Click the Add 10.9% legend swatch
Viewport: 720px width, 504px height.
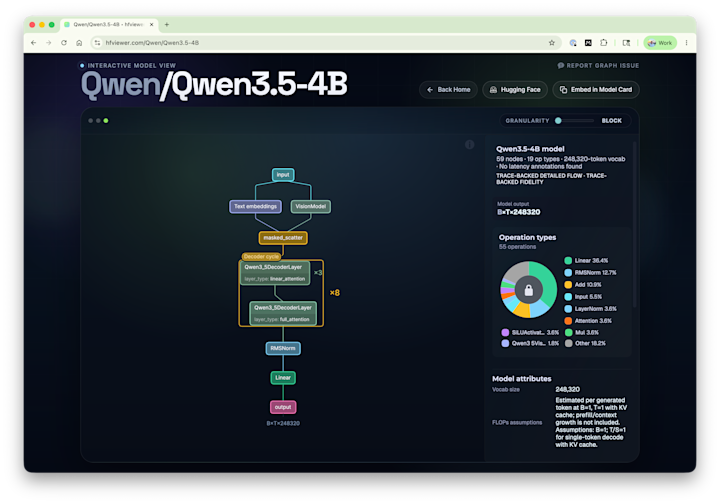(x=568, y=285)
